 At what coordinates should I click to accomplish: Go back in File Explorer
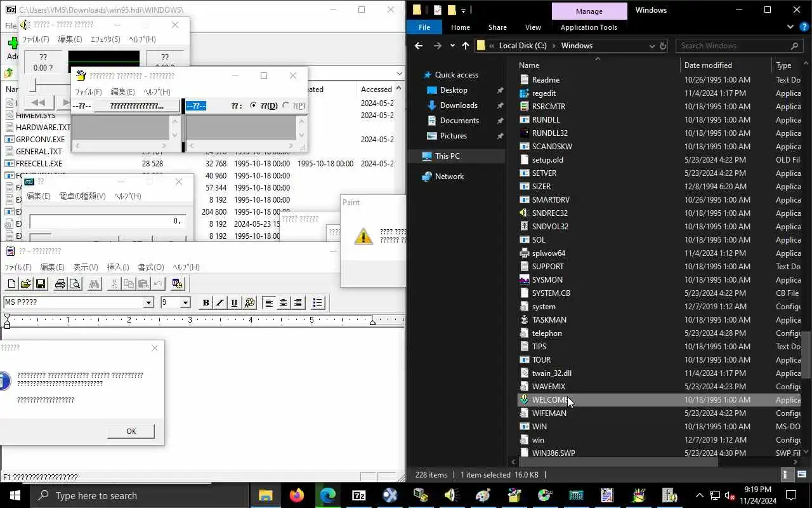pyautogui.click(x=419, y=46)
